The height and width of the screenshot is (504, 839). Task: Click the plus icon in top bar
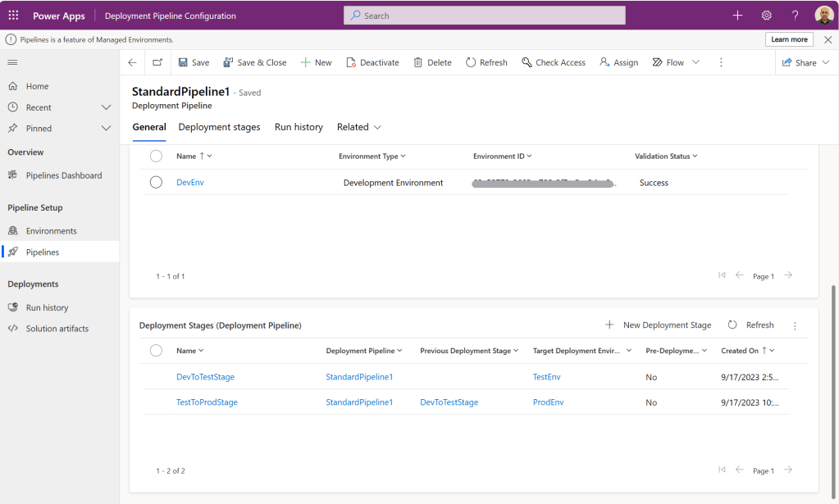tap(737, 16)
